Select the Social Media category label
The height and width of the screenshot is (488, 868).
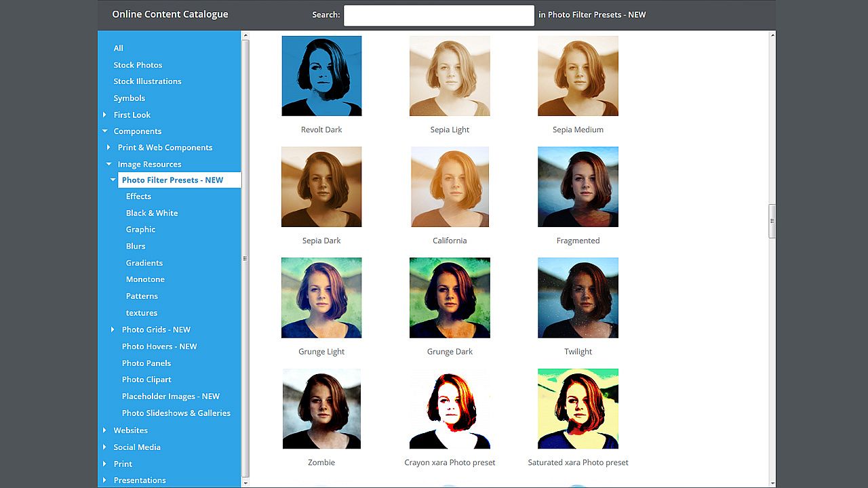click(x=137, y=447)
